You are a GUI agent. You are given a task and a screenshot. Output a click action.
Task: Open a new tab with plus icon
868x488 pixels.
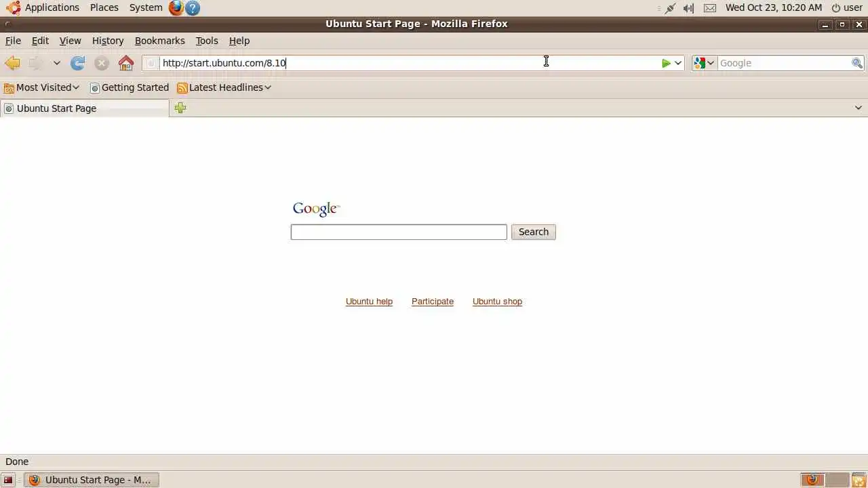point(180,108)
